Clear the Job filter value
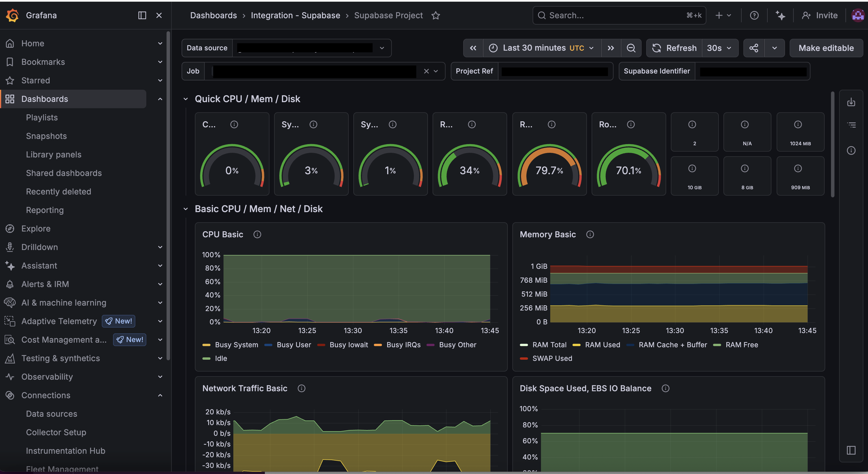Screen dimensions: 868x474 pos(426,71)
